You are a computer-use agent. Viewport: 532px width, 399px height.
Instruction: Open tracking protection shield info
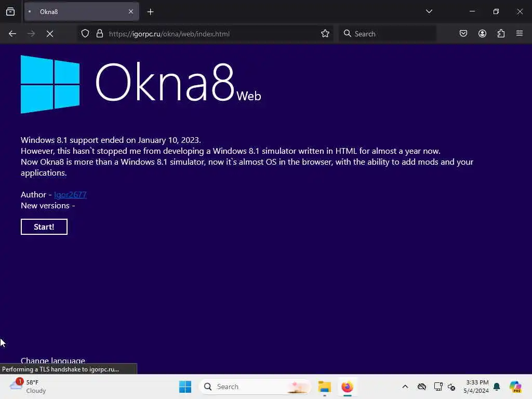85,34
